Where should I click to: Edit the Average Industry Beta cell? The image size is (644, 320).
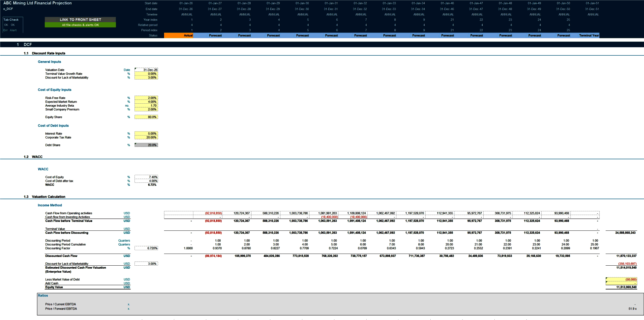pyautogui.click(x=146, y=105)
